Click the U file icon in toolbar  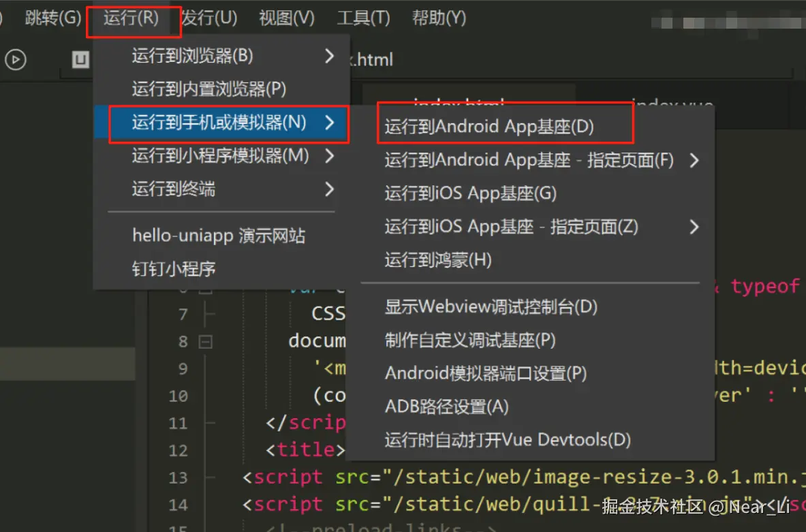(81, 60)
